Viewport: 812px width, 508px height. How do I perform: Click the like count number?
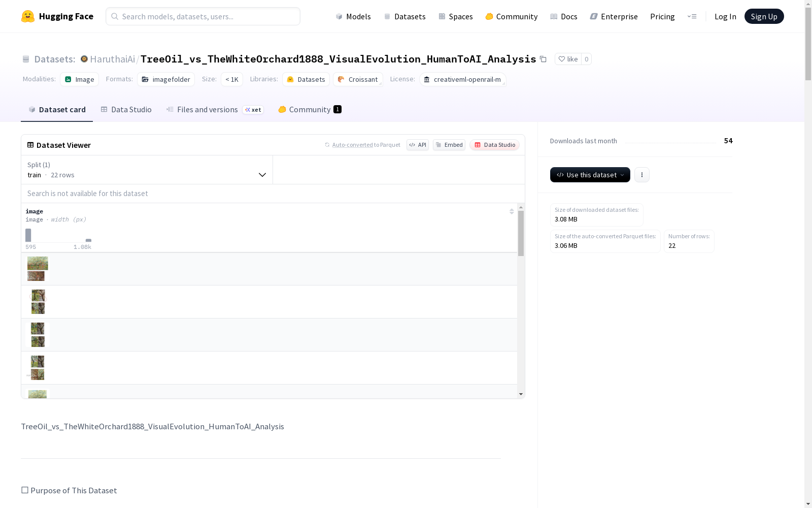586,59
